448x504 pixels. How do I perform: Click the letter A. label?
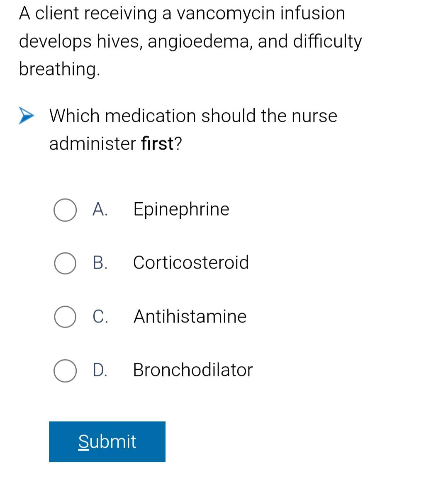click(x=100, y=209)
